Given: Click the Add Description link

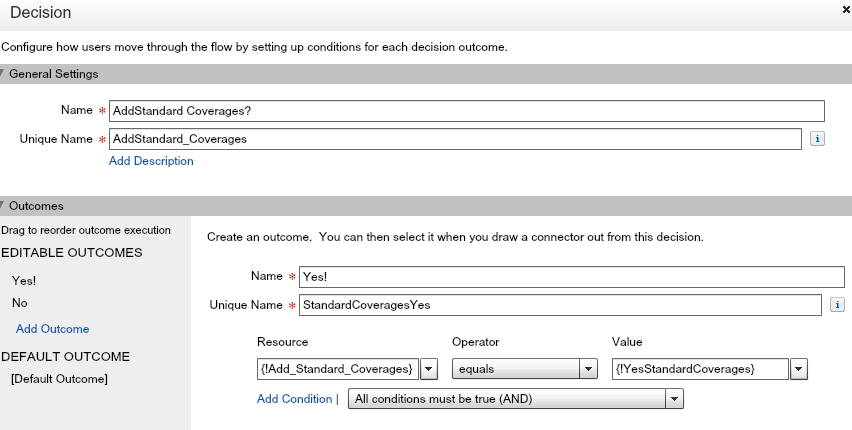Looking at the screenshot, I should (151, 161).
